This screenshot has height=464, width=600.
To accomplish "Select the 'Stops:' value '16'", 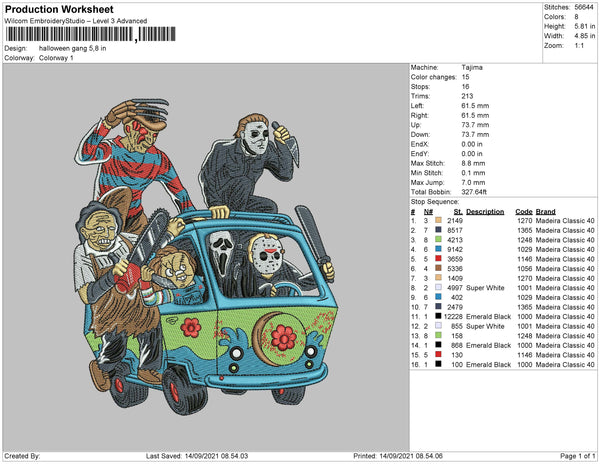I will (465, 86).
